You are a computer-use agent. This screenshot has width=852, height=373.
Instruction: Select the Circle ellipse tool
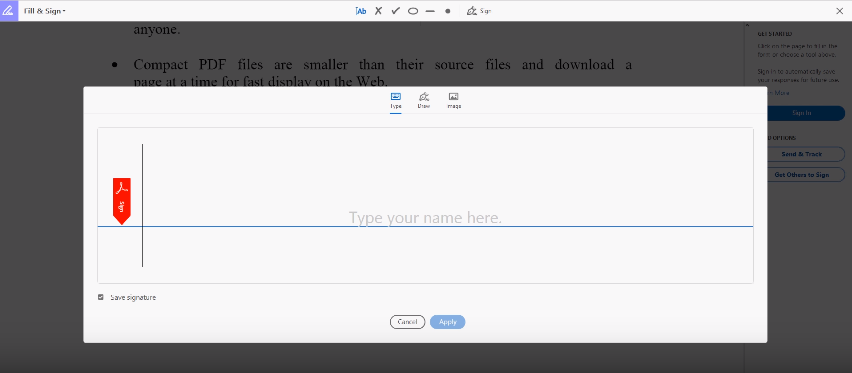coord(413,11)
